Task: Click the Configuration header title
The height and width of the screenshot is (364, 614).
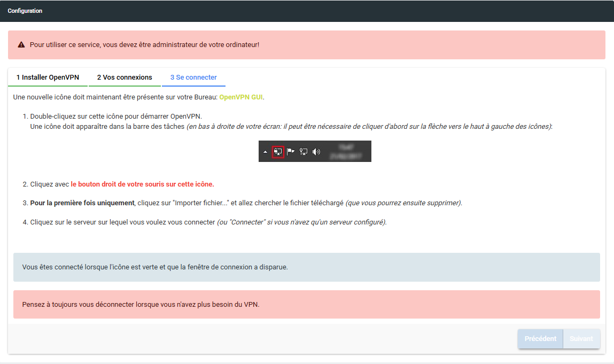Action: [25, 11]
